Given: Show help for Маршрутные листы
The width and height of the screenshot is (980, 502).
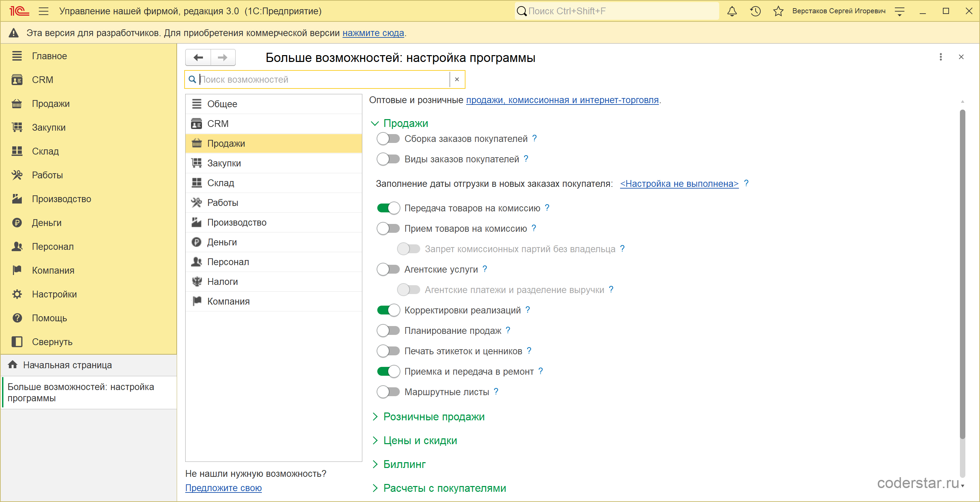Looking at the screenshot, I should (x=496, y=391).
